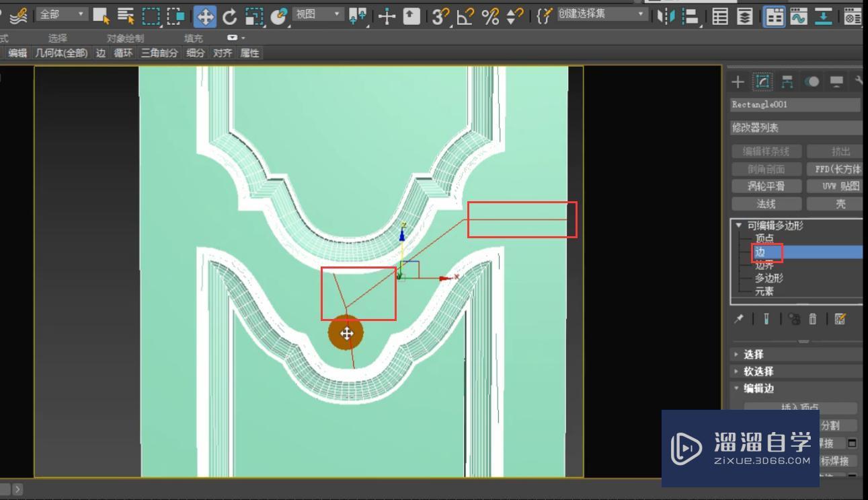Click the Pin Stack icon
This screenshot has width=868, height=500.
click(739, 319)
